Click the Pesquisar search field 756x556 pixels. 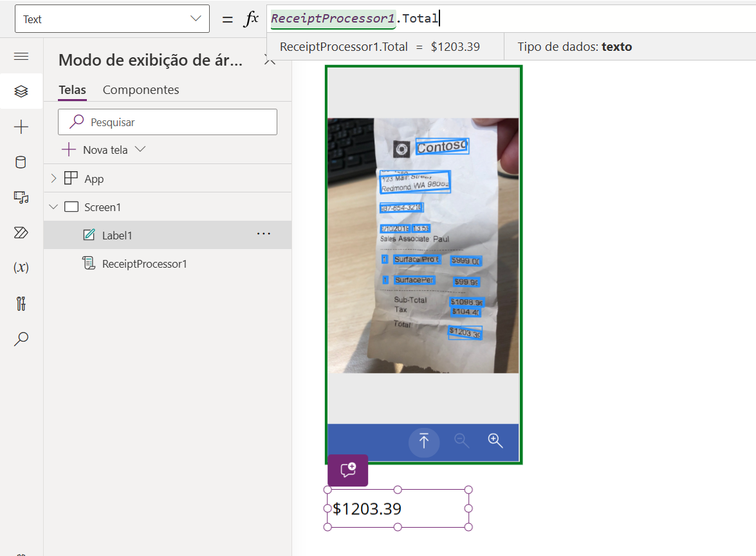[167, 122]
